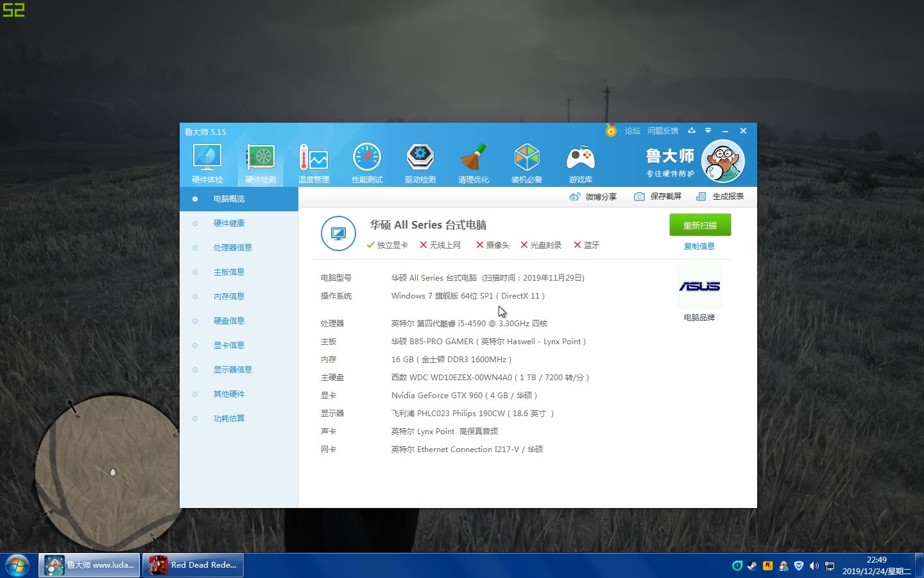Screen dimensions: 924x578
Task: Open 清理优化 cleanup with broom icon
Action: click(x=474, y=163)
